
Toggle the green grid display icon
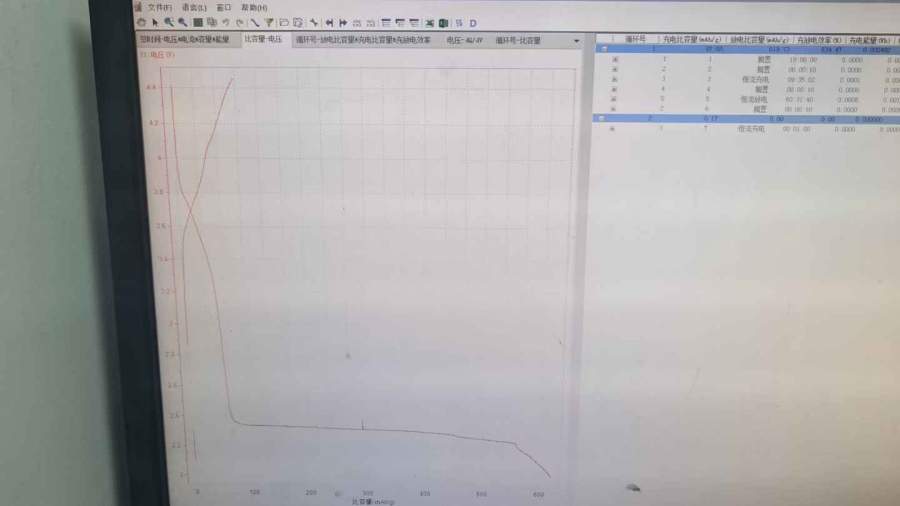[x=198, y=22]
